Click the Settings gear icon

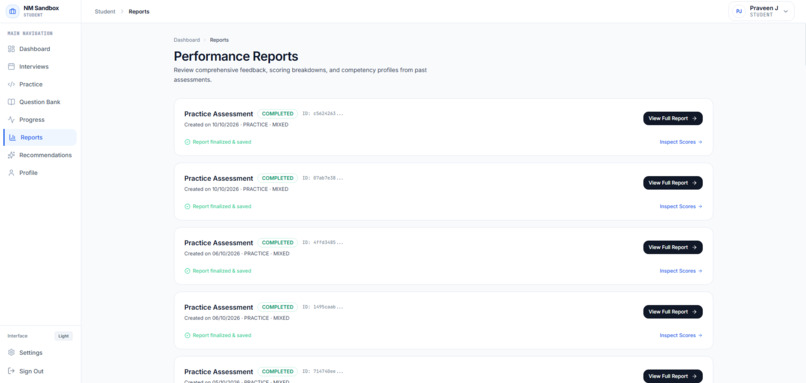(x=11, y=353)
